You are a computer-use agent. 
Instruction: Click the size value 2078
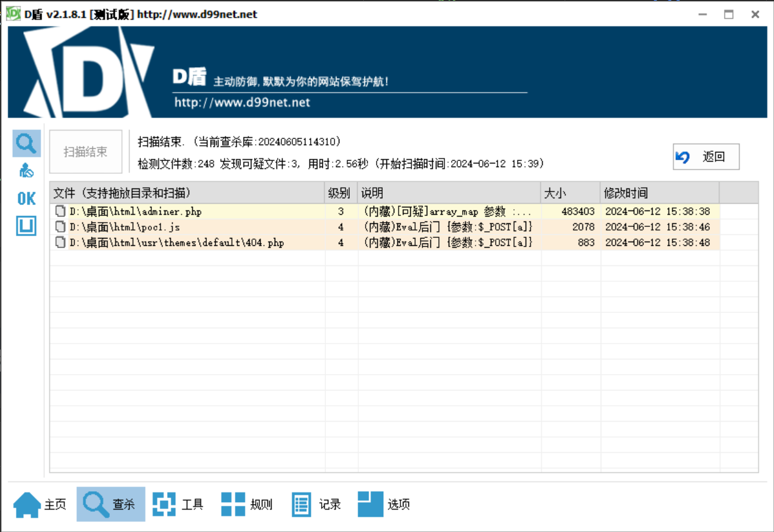[x=584, y=227]
